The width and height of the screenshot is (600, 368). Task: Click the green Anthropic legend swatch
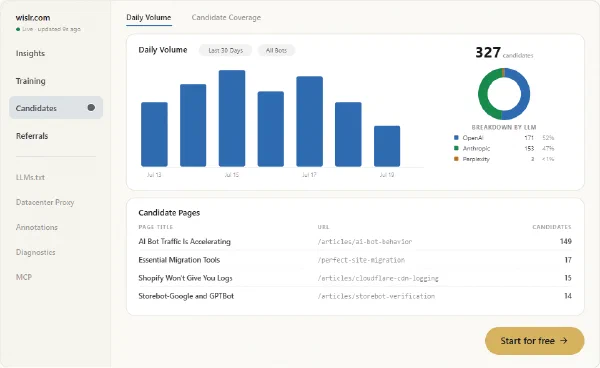(456, 148)
